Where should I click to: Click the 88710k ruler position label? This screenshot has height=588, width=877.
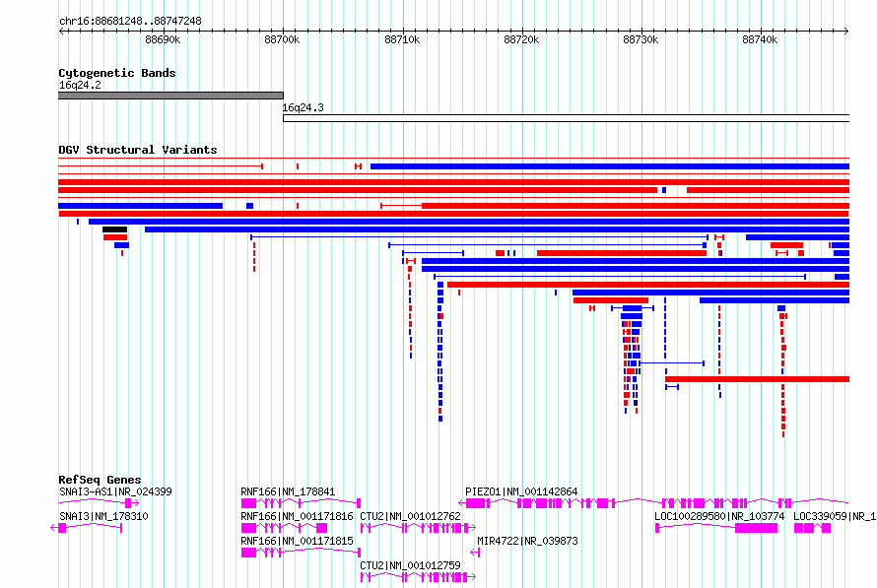[x=402, y=39]
